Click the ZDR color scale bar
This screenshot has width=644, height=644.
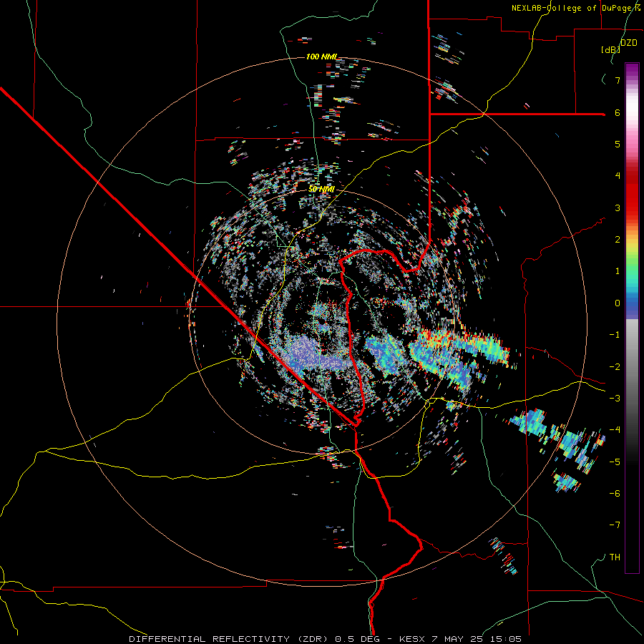point(632,318)
